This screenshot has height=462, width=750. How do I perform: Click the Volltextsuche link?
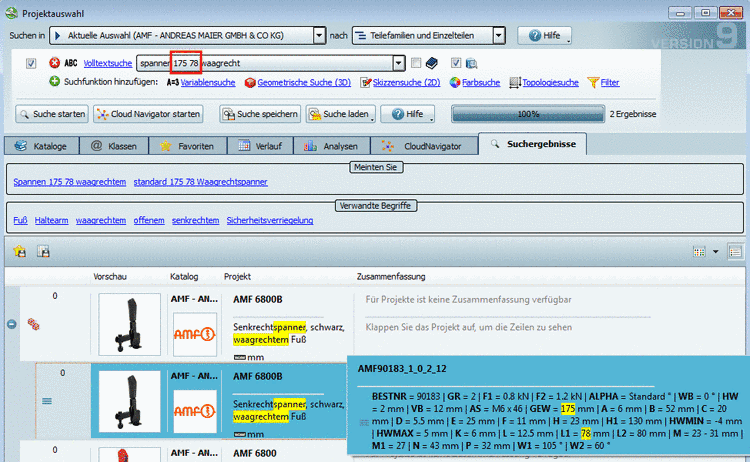point(108,63)
